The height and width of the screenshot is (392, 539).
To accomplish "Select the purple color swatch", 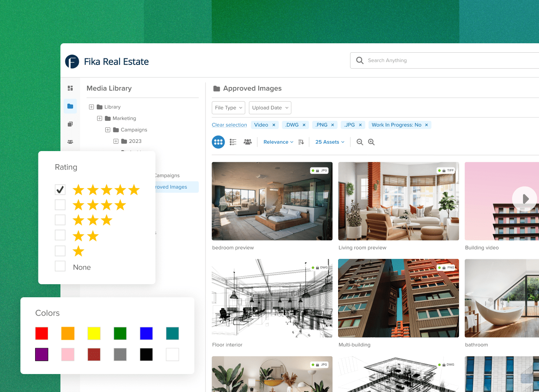I will click(x=42, y=354).
